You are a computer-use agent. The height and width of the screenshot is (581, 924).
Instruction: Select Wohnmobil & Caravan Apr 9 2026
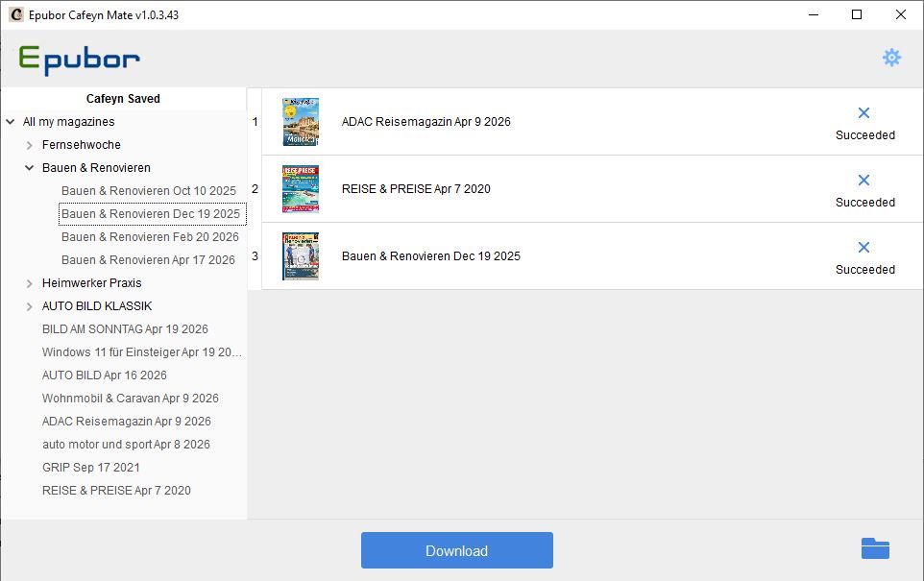point(130,398)
